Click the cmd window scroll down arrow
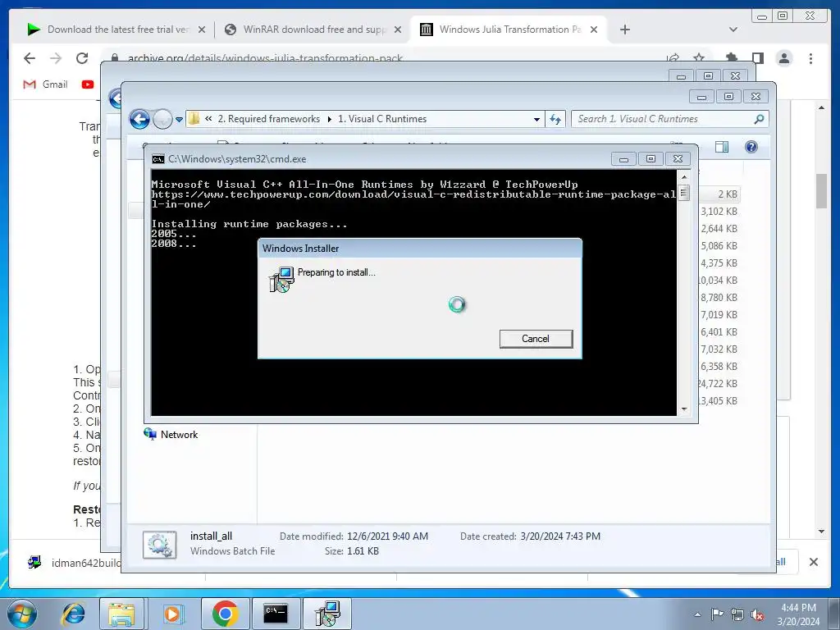 click(683, 409)
